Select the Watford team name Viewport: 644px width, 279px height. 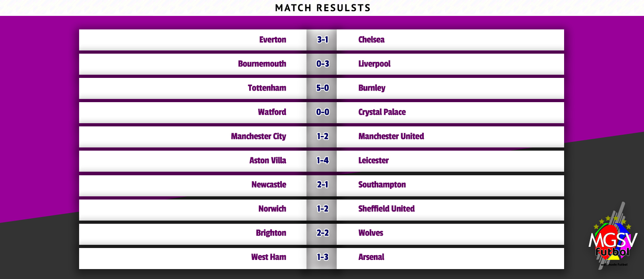tap(272, 112)
